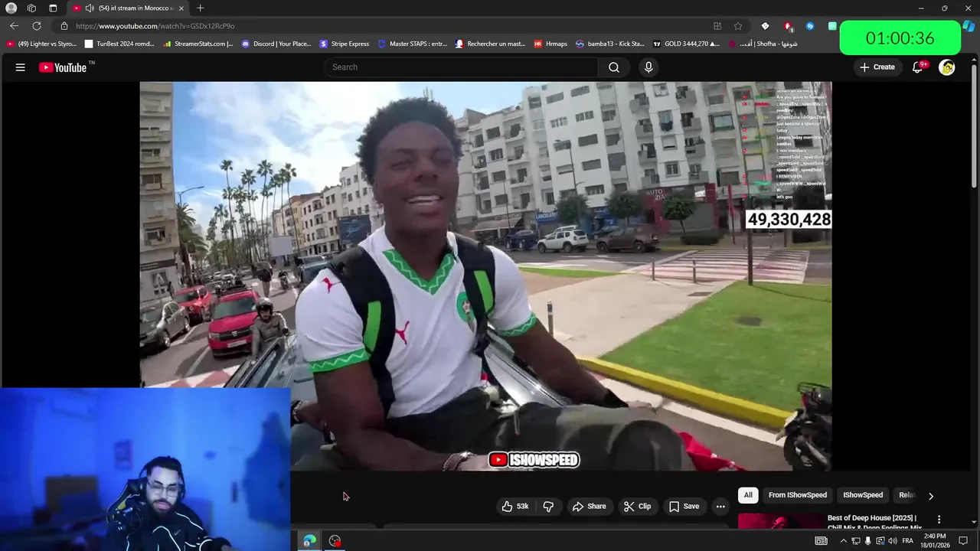Open tab actions menu icon
Viewport: 980px width, 551px height.
(x=53, y=8)
